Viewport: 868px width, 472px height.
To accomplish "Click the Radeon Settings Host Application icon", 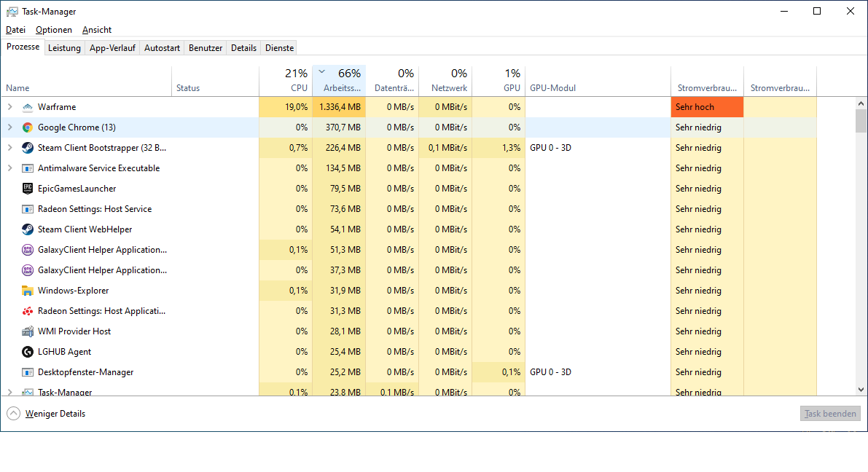I will click(27, 311).
